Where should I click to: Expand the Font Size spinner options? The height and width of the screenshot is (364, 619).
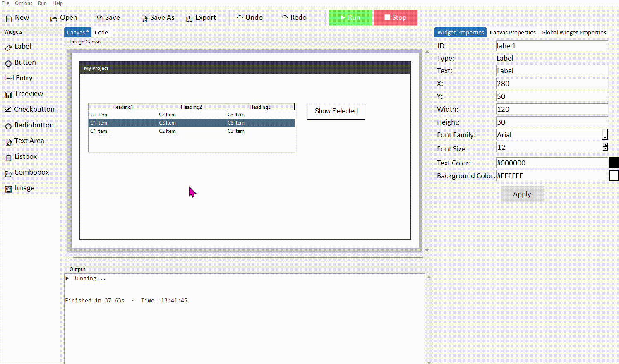click(606, 147)
